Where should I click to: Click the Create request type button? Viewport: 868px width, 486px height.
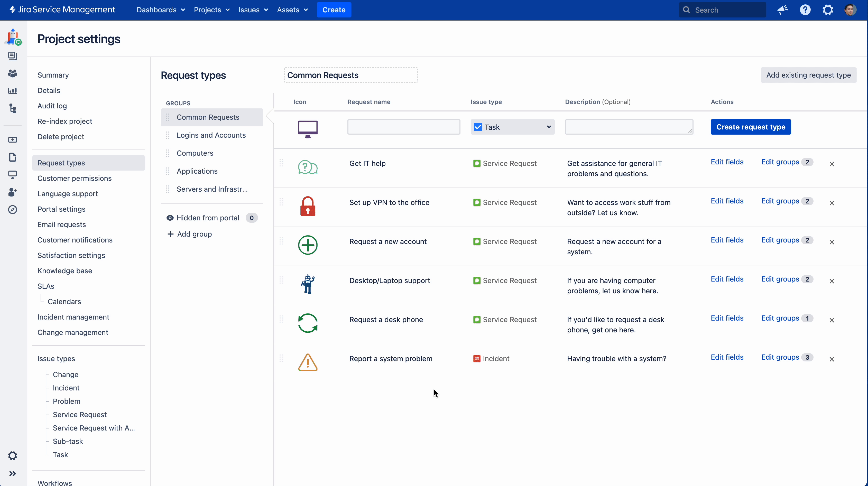point(750,127)
